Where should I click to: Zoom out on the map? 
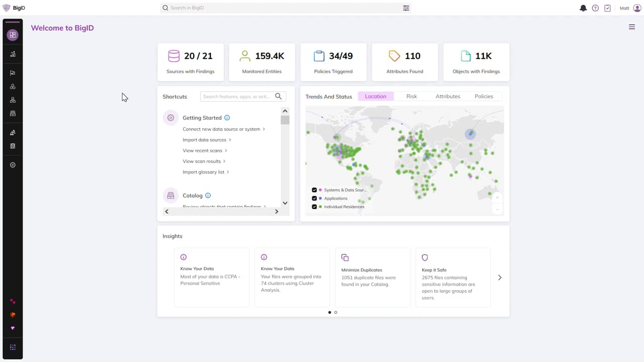497,209
